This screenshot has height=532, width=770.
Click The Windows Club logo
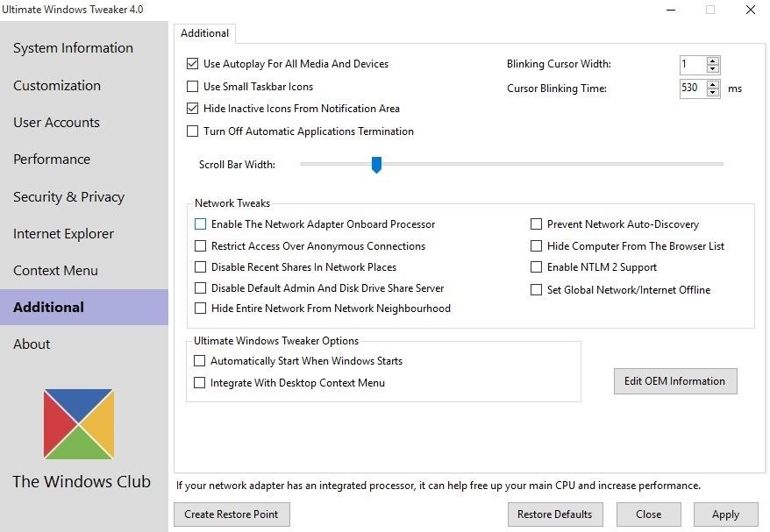pyautogui.click(x=79, y=424)
